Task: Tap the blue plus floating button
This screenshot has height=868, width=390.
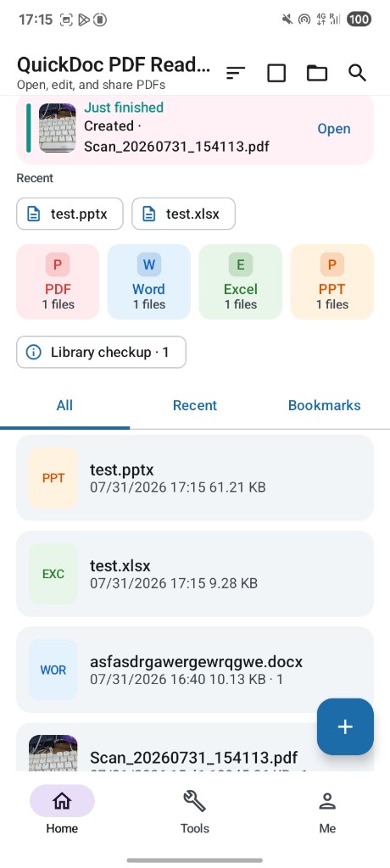Action: 345,726
